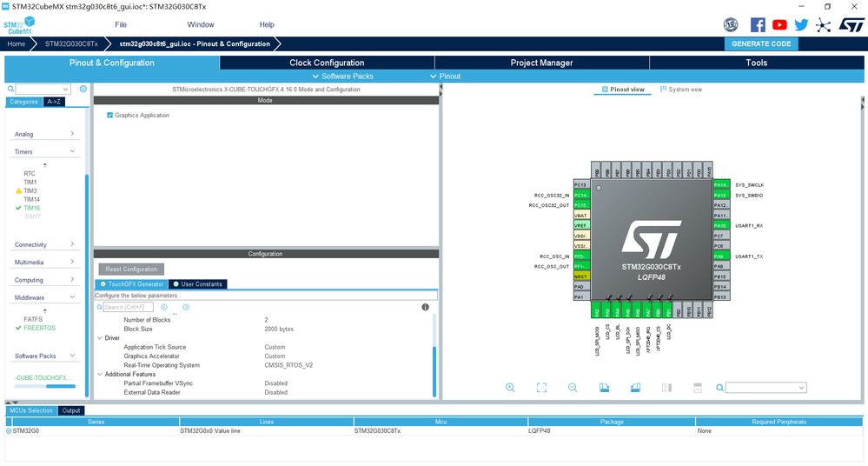Image resolution: width=868 pixels, height=466 pixels.
Task: Rotate the chip counter-clockwise
Action: [635, 388]
